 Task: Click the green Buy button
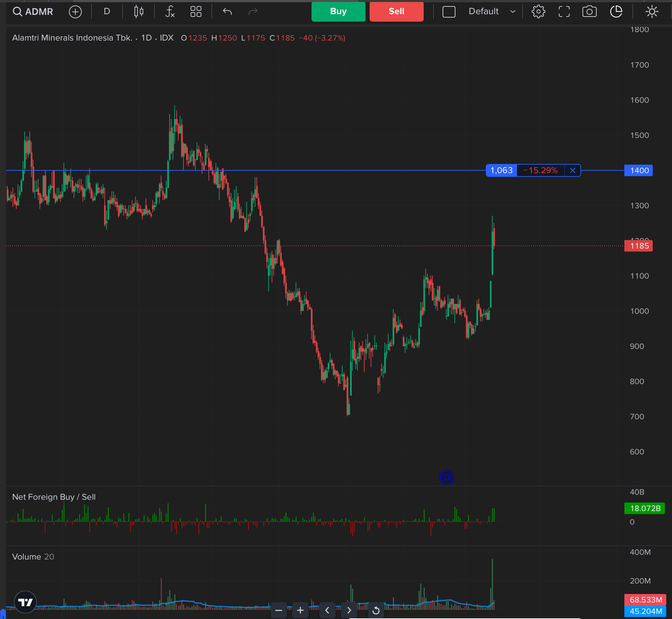click(x=338, y=11)
